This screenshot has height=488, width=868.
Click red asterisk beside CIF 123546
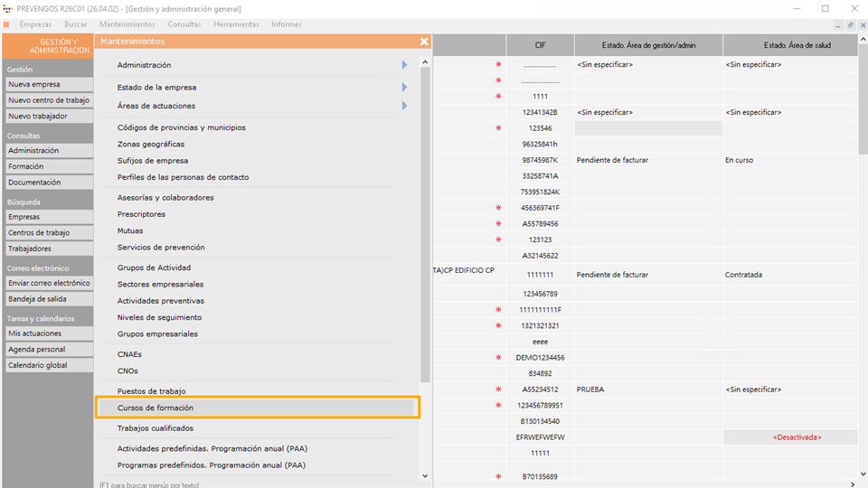pyautogui.click(x=497, y=128)
